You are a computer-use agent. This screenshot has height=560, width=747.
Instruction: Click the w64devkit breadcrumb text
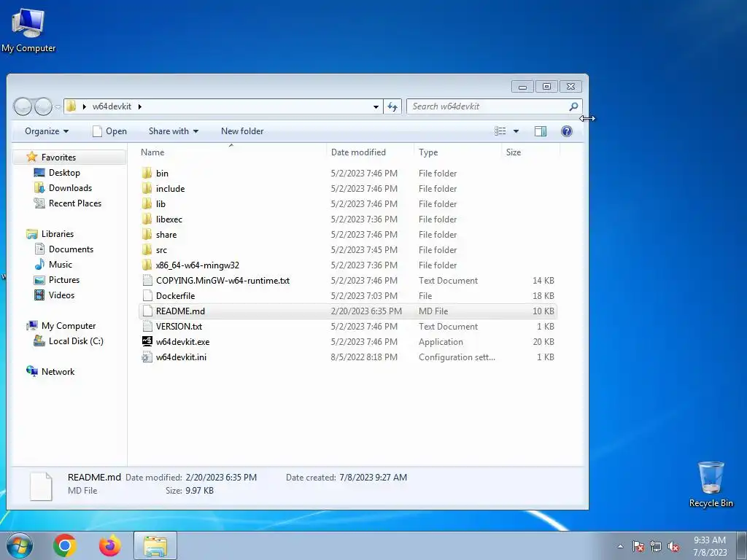[x=112, y=106]
